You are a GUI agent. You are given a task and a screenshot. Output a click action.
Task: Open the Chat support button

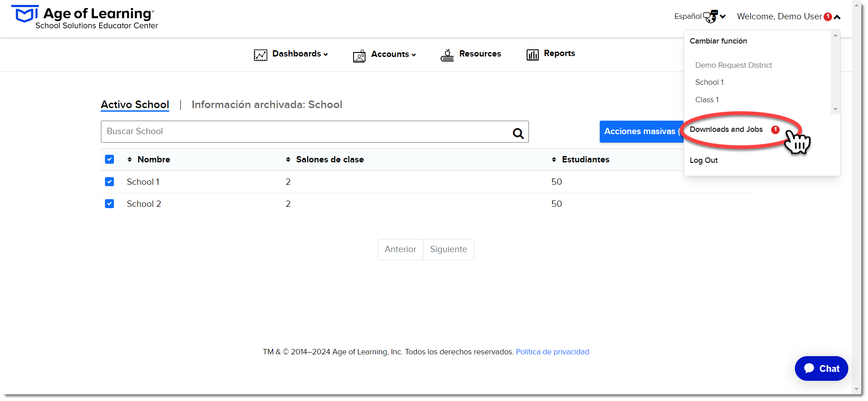(x=821, y=369)
